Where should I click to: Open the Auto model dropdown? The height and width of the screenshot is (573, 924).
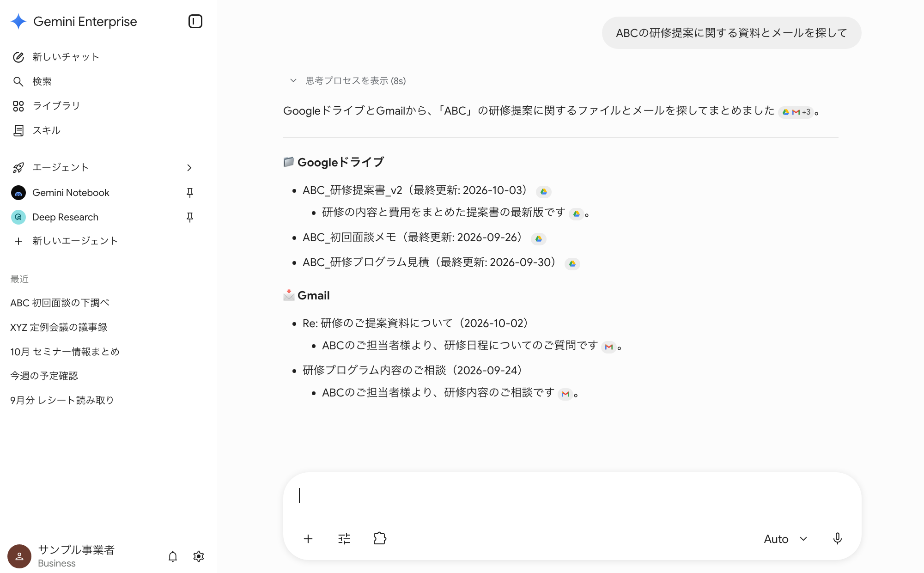coord(786,539)
